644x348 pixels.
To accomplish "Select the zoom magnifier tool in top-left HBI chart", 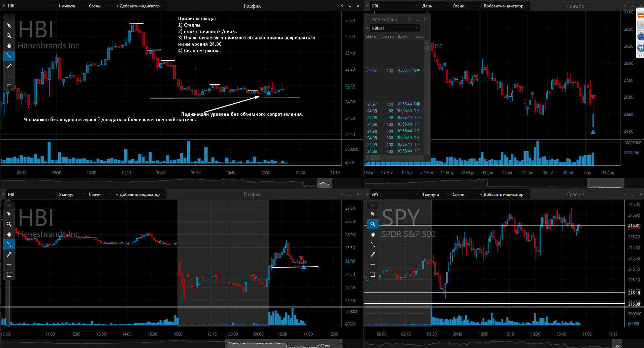I will tap(9, 36).
